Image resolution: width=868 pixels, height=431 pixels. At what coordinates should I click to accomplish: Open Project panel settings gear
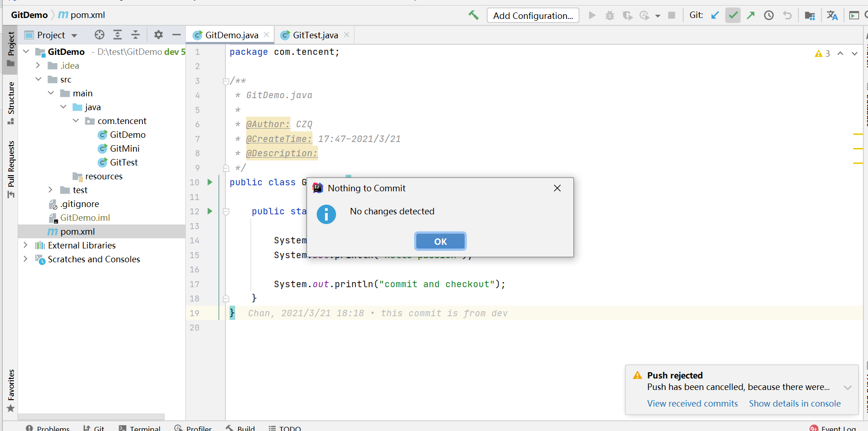pyautogui.click(x=159, y=35)
